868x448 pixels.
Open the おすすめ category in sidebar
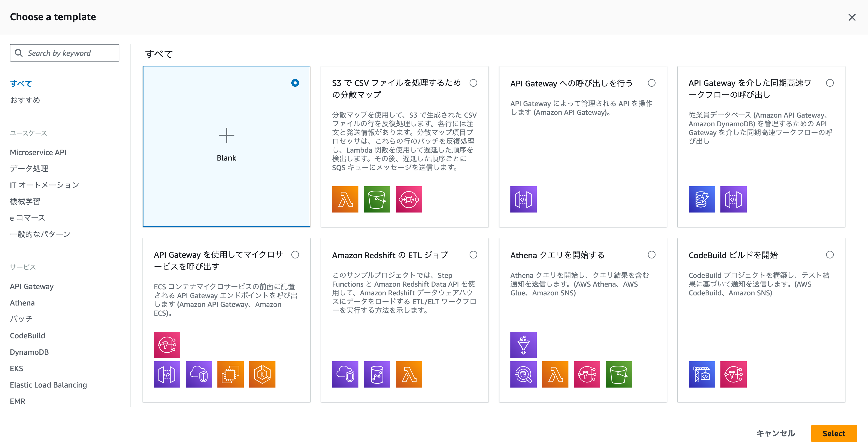[25, 100]
